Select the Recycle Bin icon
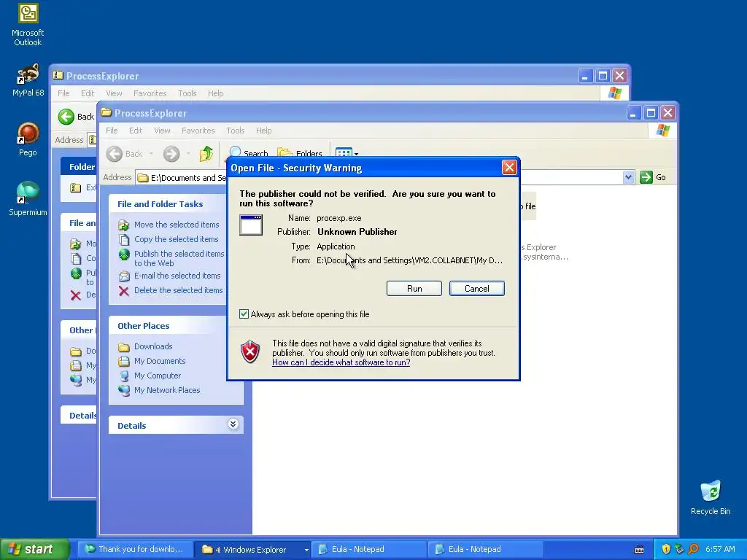747x560 pixels. click(711, 497)
